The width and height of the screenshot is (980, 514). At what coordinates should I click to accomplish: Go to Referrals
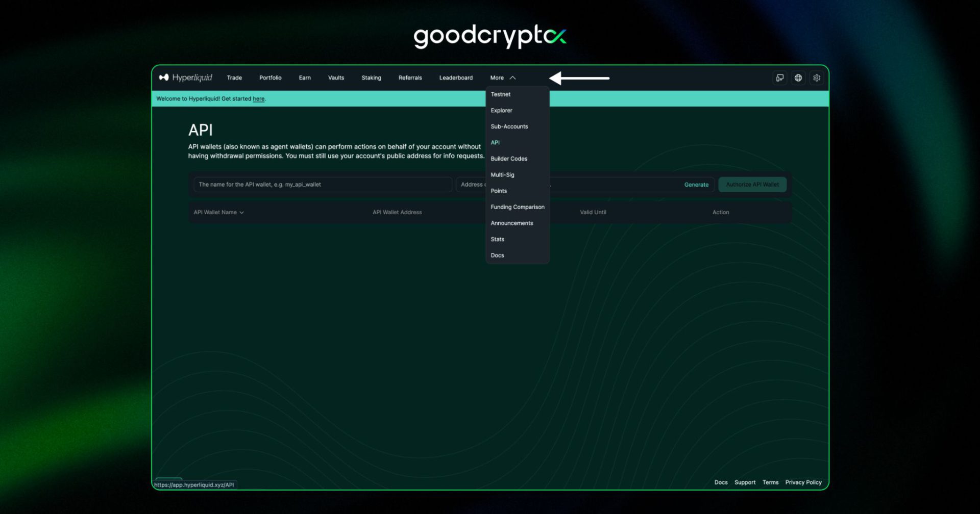410,78
